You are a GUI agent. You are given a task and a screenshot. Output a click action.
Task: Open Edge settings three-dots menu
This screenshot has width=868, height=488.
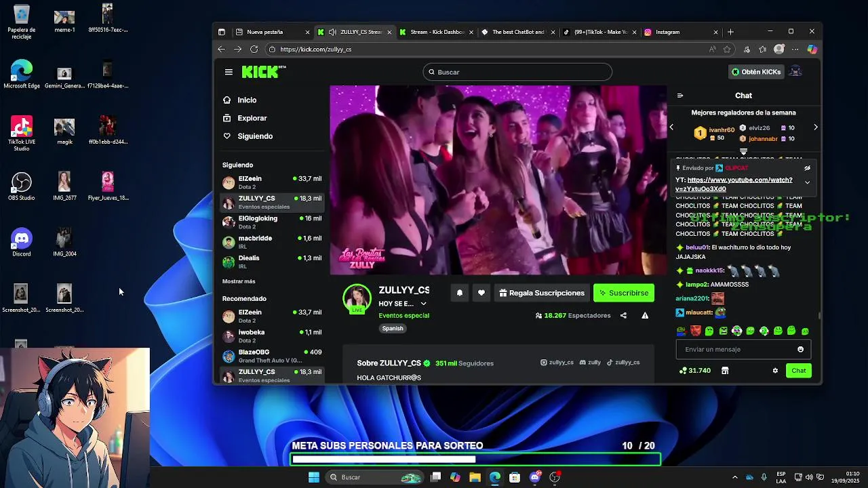coord(795,49)
